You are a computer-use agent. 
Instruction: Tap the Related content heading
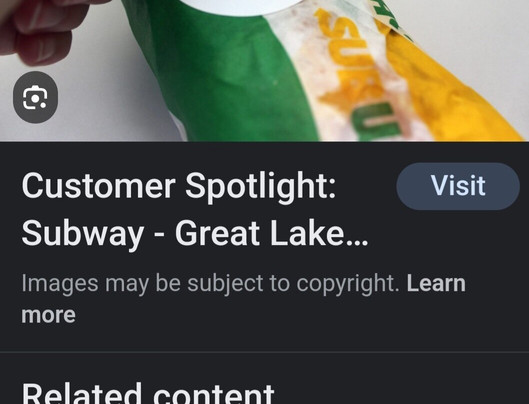[x=148, y=393]
